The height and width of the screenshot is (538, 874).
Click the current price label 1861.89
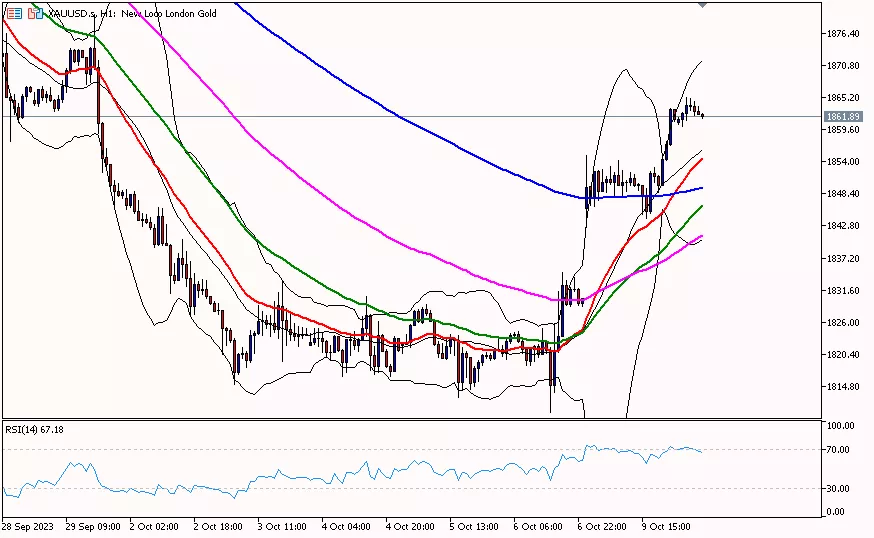843,117
